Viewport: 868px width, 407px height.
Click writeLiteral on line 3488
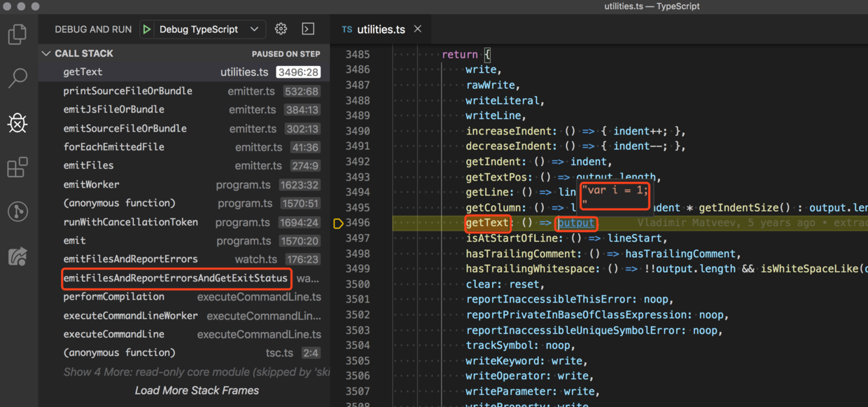[502, 100]
